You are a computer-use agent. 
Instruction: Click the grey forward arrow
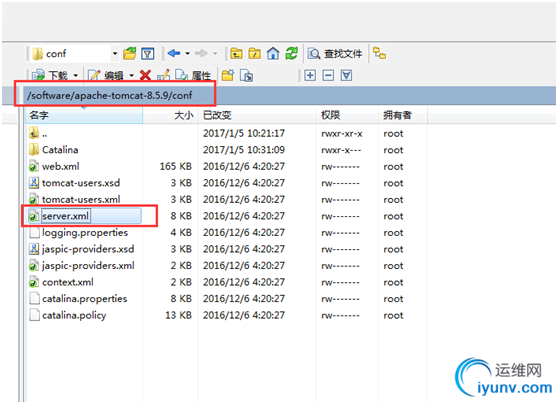tap(201, 53)
